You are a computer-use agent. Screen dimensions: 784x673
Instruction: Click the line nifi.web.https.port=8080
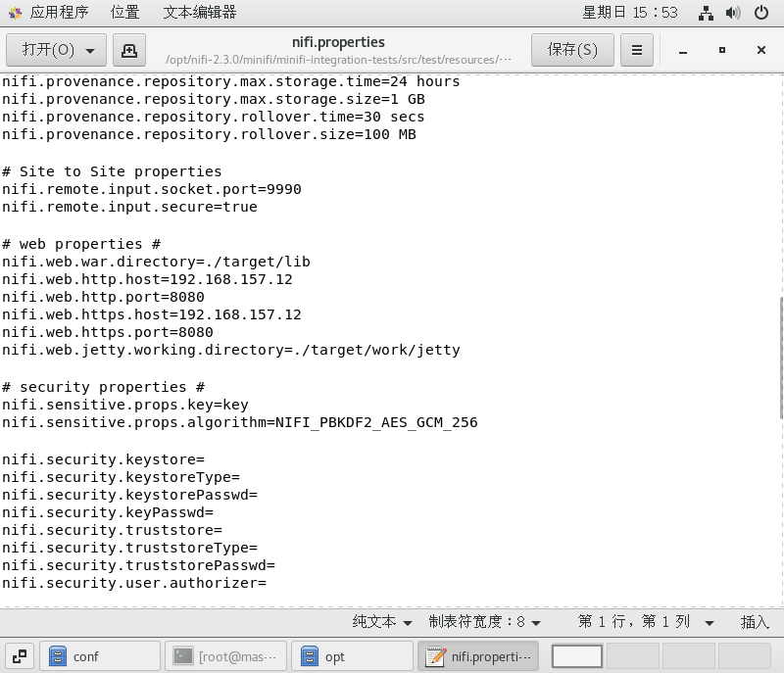click(108, 332)
